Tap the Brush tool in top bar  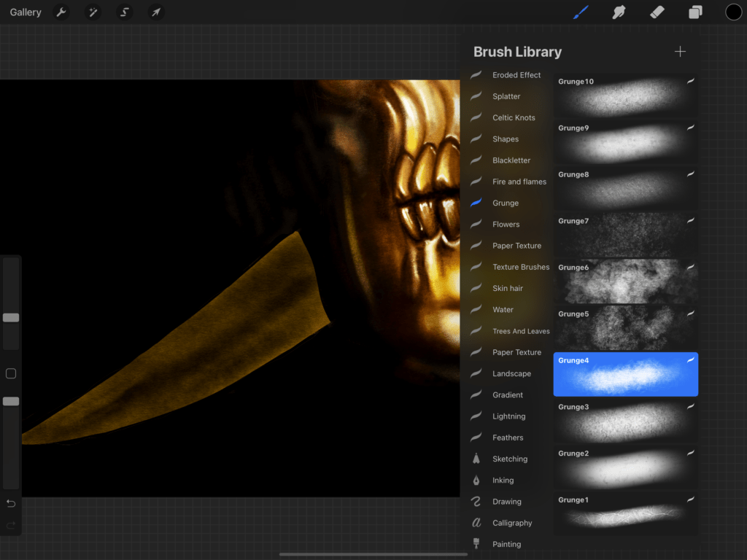click(581, 12)
